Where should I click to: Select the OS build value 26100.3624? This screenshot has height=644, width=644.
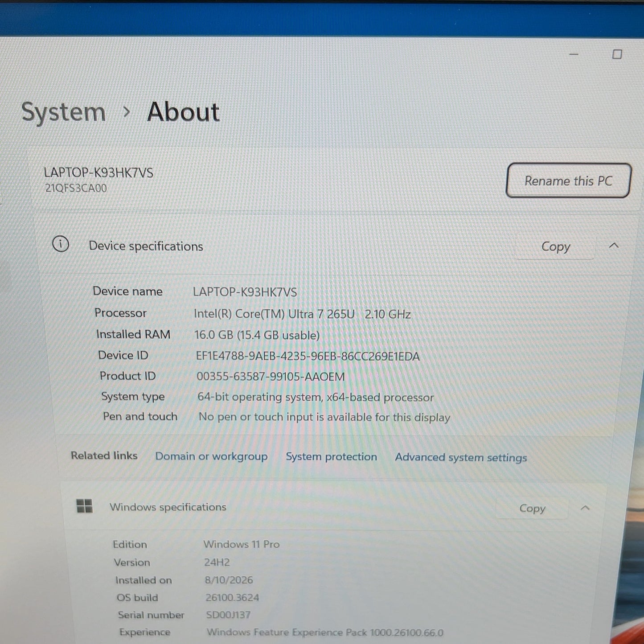(x=232, y=598)
